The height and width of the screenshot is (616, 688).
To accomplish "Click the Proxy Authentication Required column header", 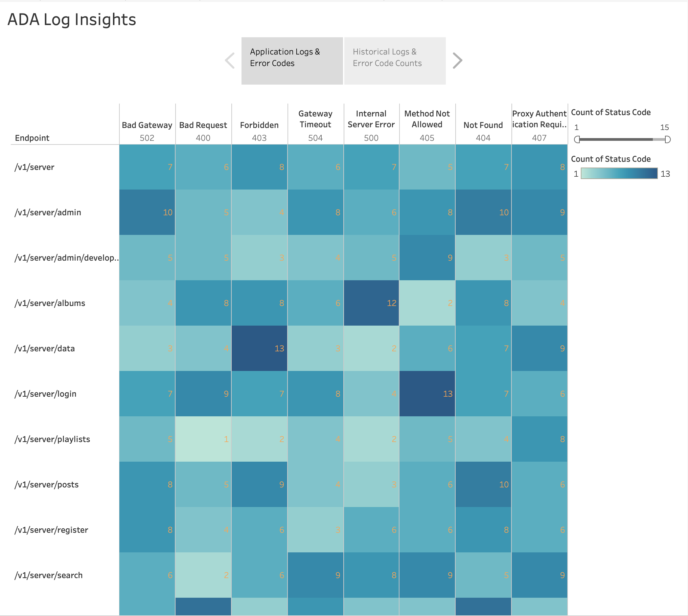I will (539, 119).
